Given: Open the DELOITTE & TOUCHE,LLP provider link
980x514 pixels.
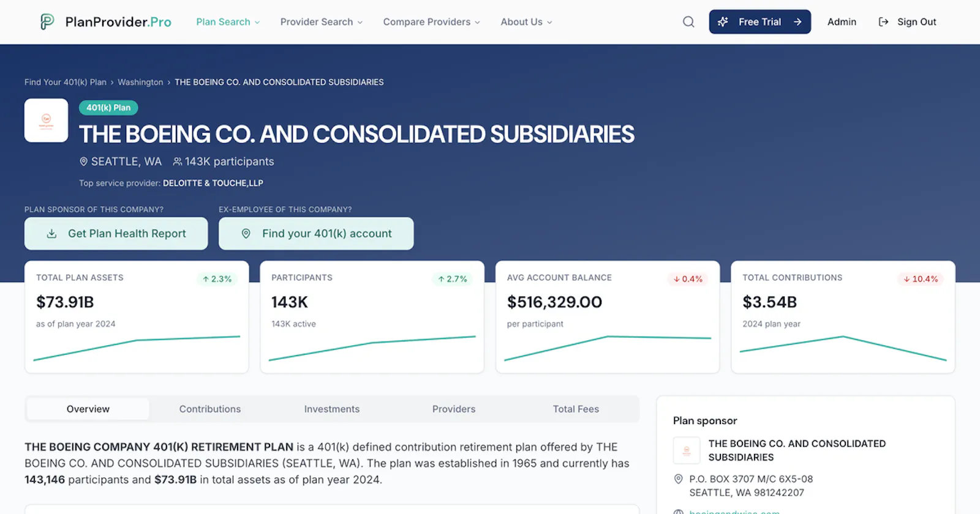Looking at the screenshot, I should pos(213,183).
